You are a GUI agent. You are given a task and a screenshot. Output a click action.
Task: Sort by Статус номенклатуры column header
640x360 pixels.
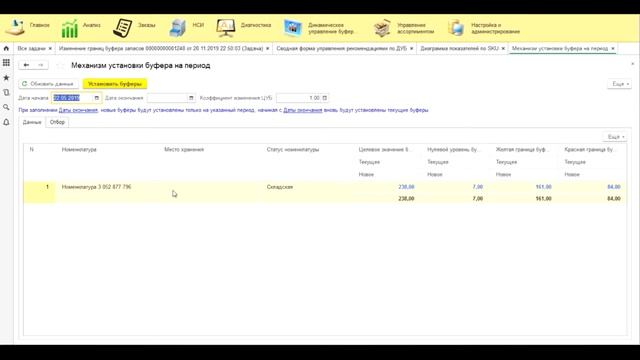click(293, 149)
